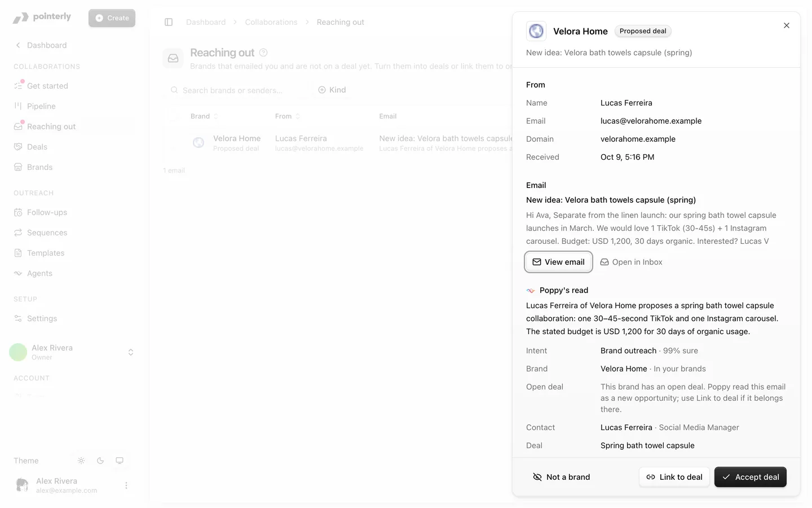The width and height of the screenshot is (812, 508).
Task: Click the Collaborations breadcrumb
Action: [271, 22]
